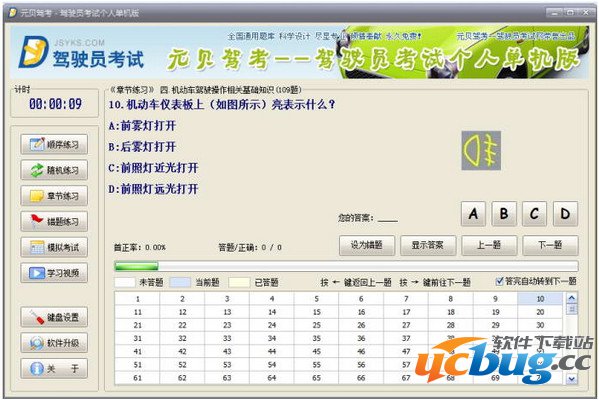599x405 pixels.
Task: Jump to question 64 in grid
Action: click(x=272, y=378)
